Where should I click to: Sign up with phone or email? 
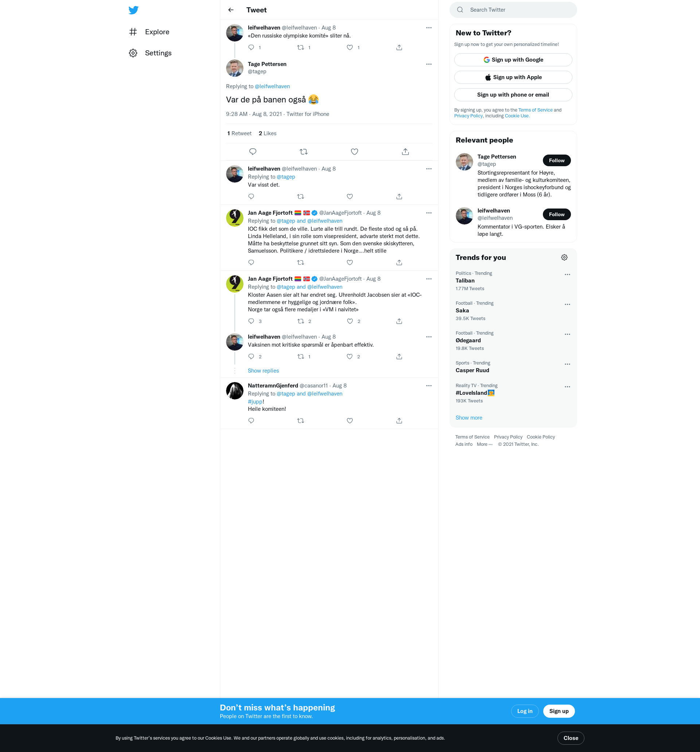coord(513,94)
